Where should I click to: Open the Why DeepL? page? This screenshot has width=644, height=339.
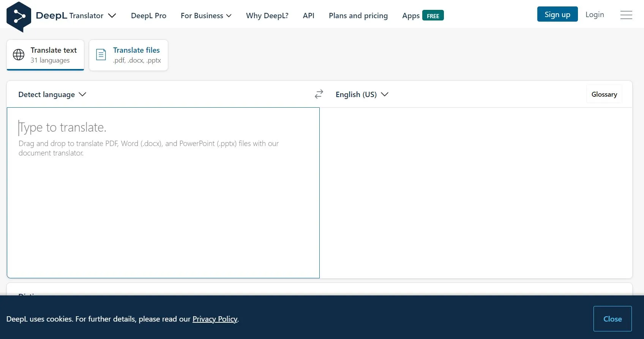coord(267,16)
